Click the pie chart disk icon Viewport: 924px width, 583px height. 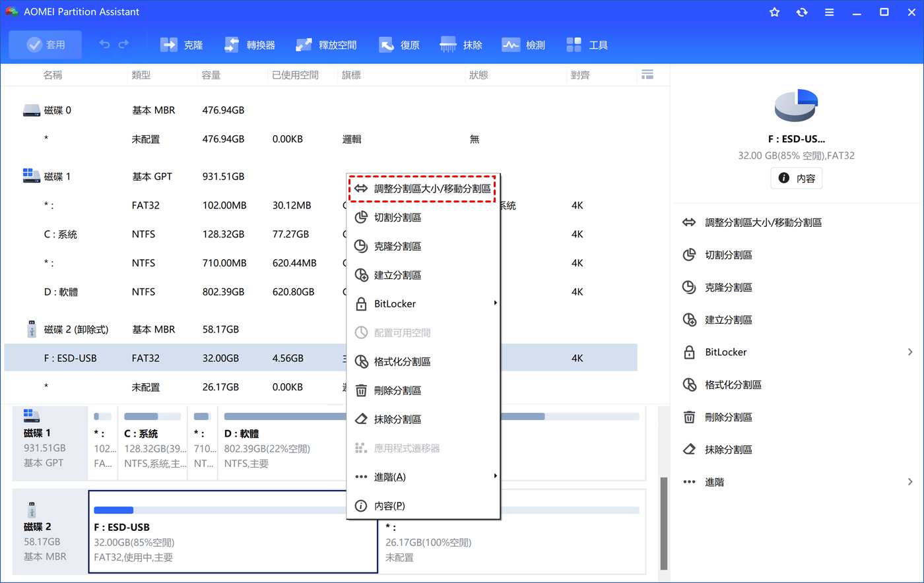coord(797,106)
